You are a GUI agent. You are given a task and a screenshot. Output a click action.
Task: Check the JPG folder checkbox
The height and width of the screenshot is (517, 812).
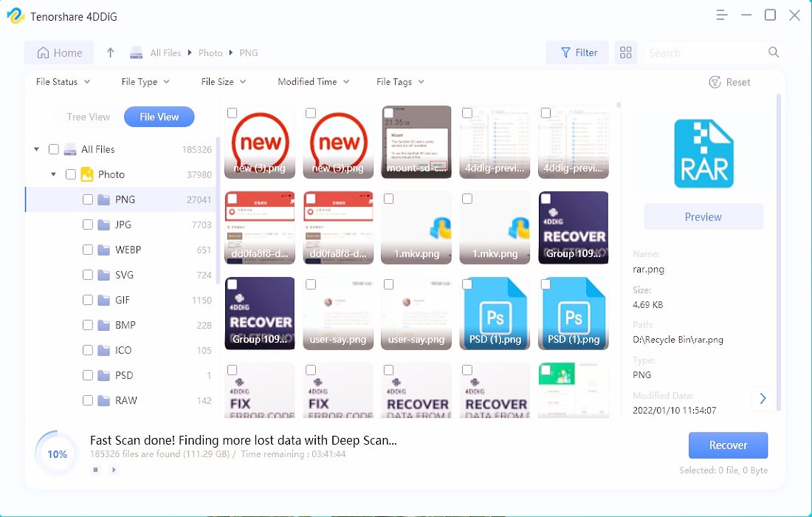[x=88, y=225]
